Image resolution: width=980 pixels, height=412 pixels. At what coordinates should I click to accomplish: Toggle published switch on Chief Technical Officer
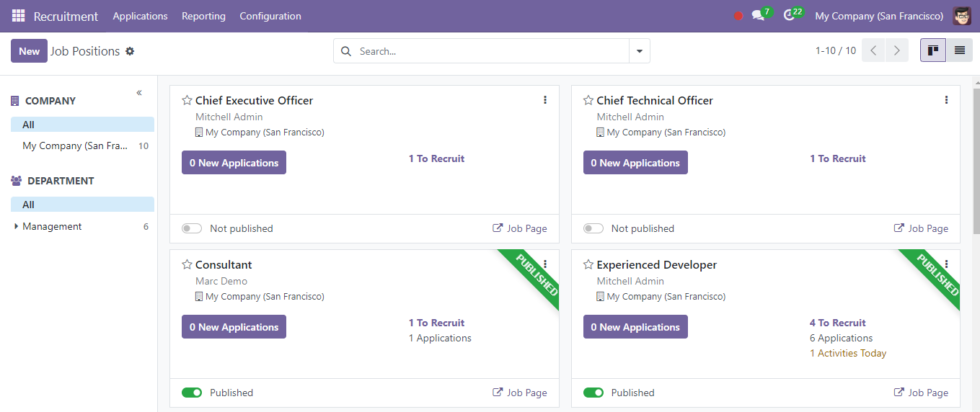[593, 228]
